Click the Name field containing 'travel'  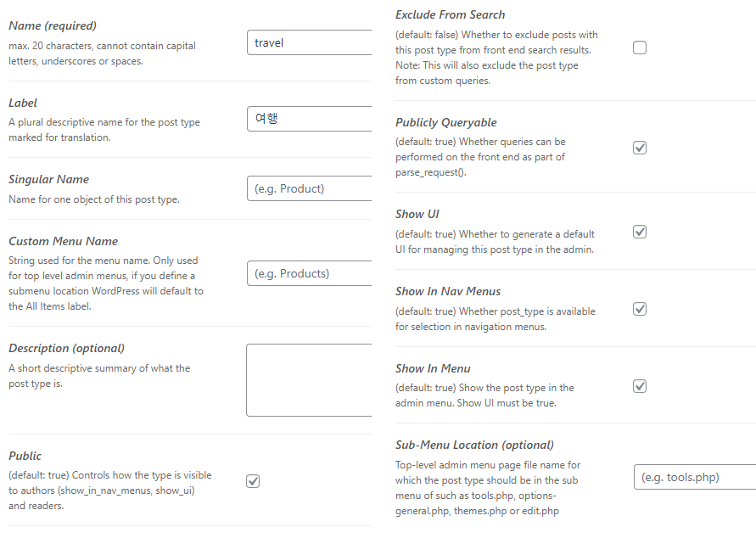pyautogui.click(x=309, y=42)
